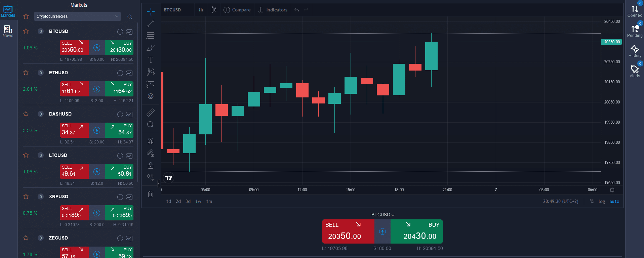The width and height of the screenshot is (644, 258).
Task: Toggle log scale on chart
Action: (x=602, y=202)
